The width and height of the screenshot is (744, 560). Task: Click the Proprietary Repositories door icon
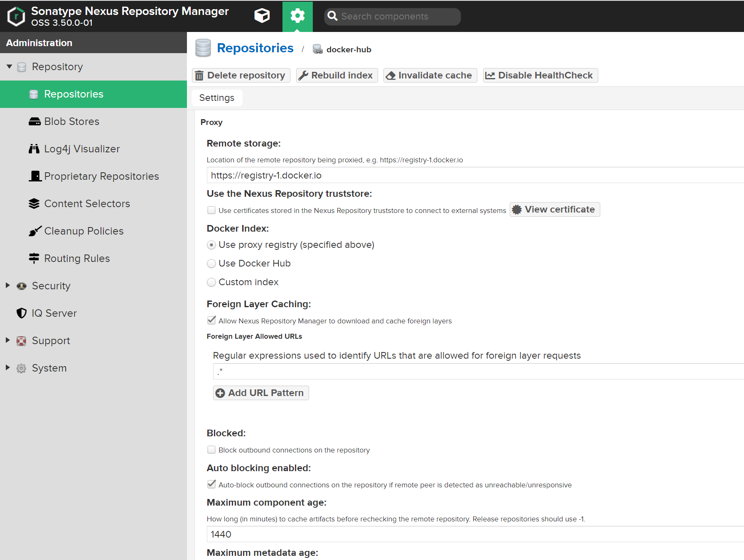coord(35,176)
